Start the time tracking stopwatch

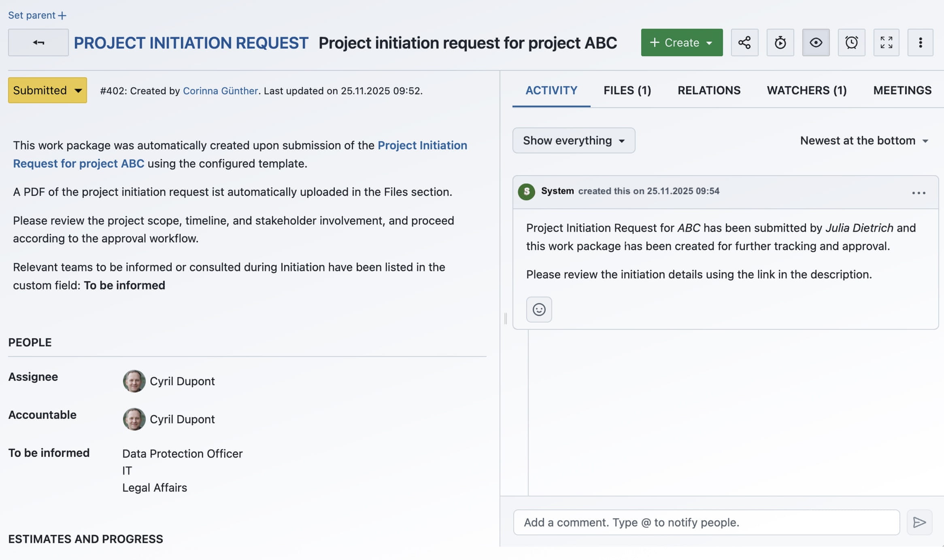780,42
